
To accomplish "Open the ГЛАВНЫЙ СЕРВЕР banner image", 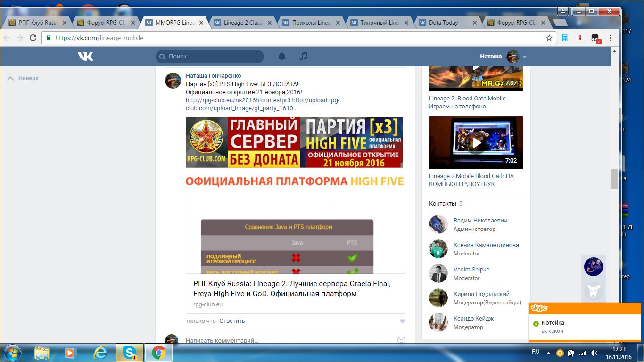I will tap(294, 142).
